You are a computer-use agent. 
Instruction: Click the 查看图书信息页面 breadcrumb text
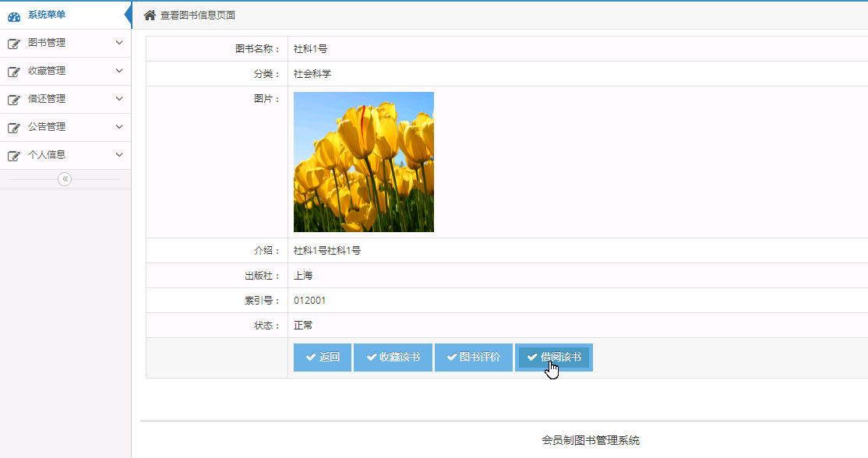pyautogui.click(x=198, y=16)
